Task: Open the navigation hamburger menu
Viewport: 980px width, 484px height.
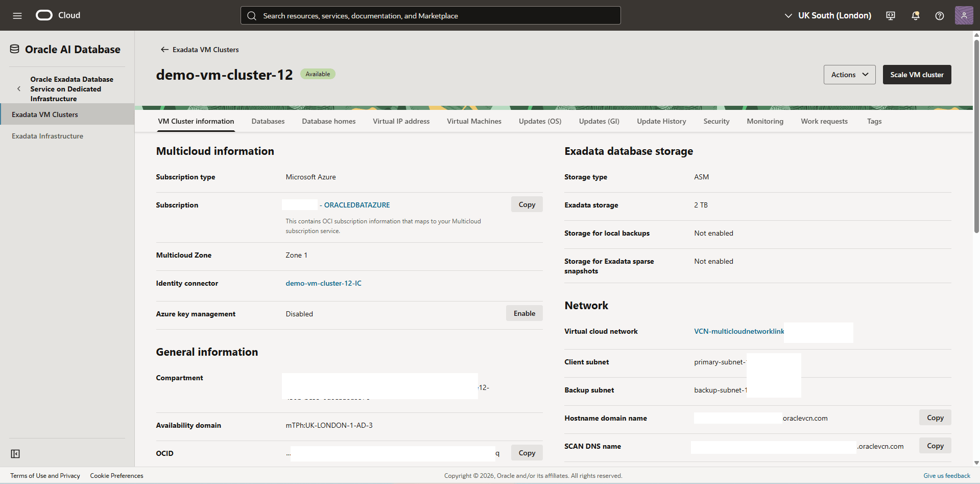Action: (17, 15)
